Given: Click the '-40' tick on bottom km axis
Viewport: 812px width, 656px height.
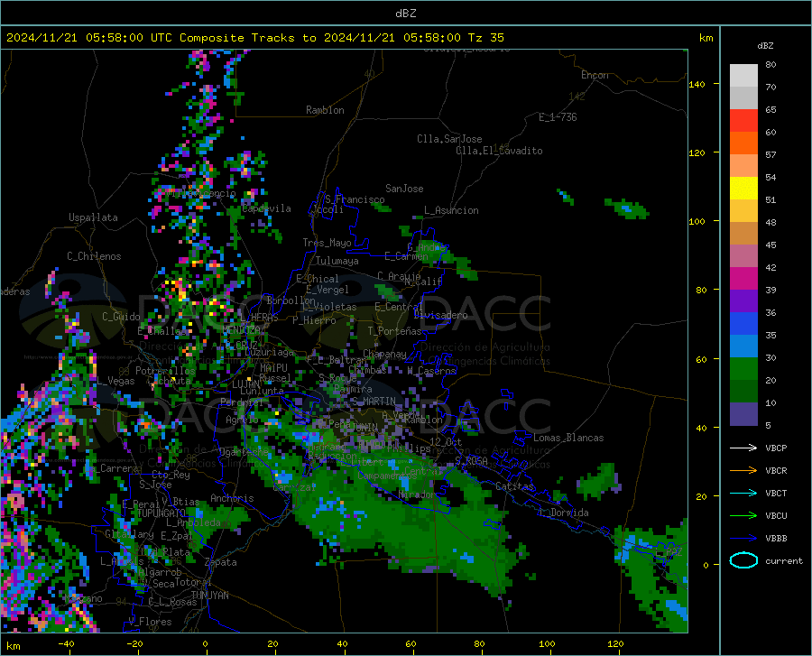Looking at the screenshot, I should point(66,644).
